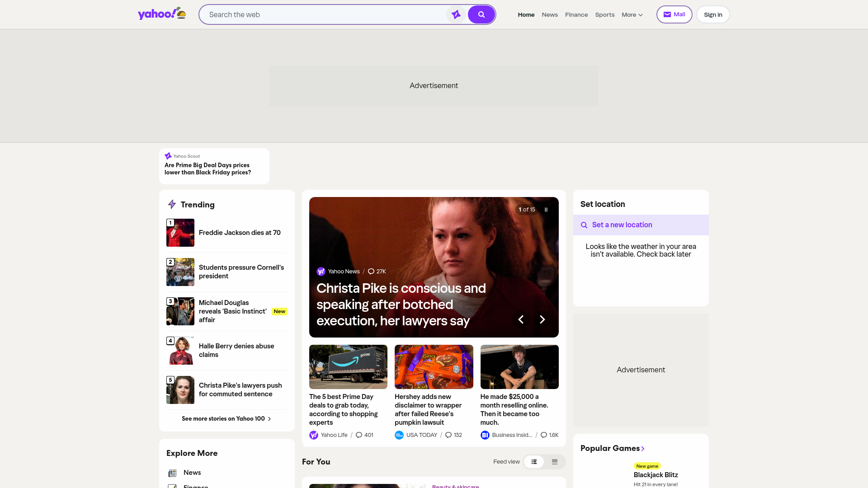Go to previous carousel story
The width and height of the screenshot is (868, 488).
click(521, 319)
